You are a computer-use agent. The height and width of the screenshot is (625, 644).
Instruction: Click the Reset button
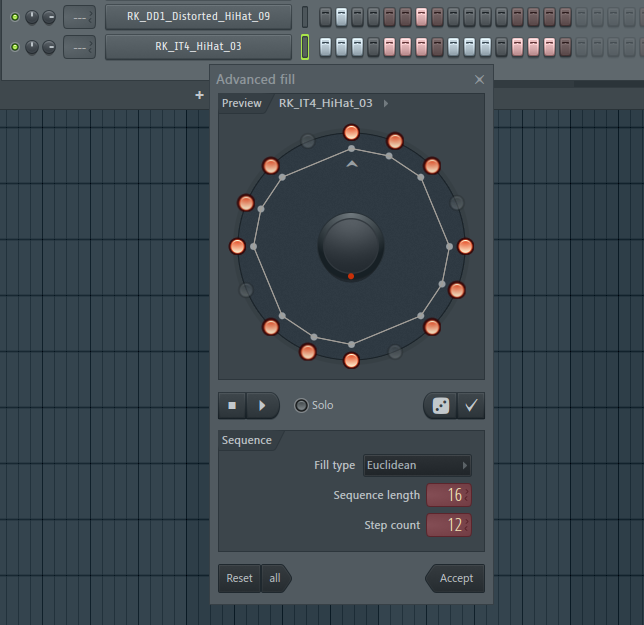coord(239,578)
